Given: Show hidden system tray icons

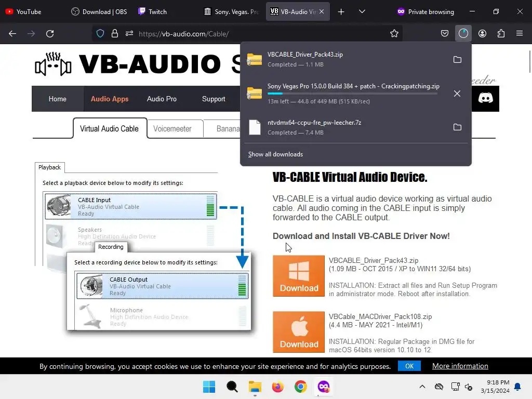Looking at the screenshot, I should (422, 387).
